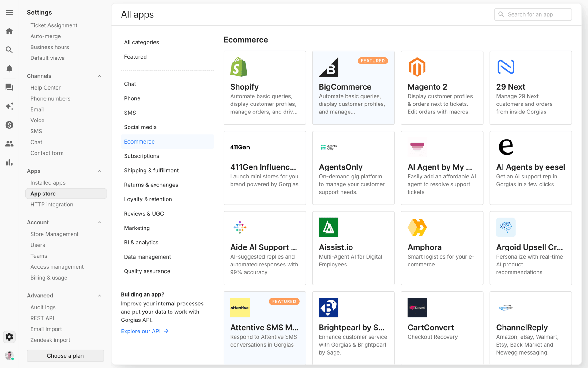Viewport: 588px width, 368px height.
Task: Collapse the Channels section chevron
Action: (100, 76)
